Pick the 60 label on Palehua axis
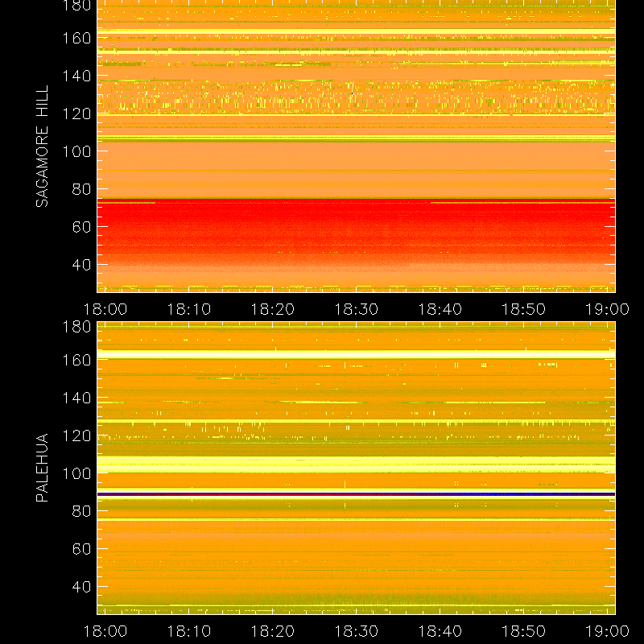 pyautogui.click(x=81, y=549)
